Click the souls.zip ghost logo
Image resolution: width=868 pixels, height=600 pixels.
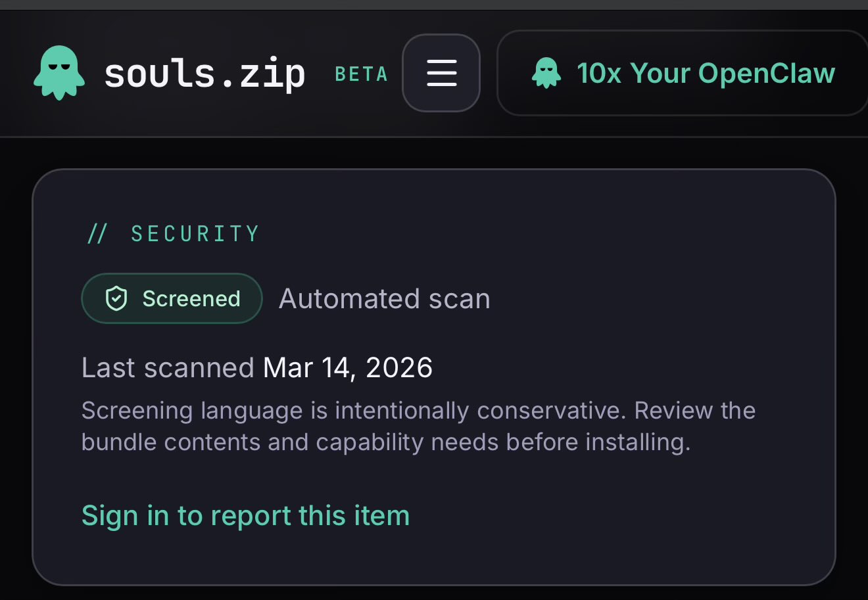(x=59, y=72)
